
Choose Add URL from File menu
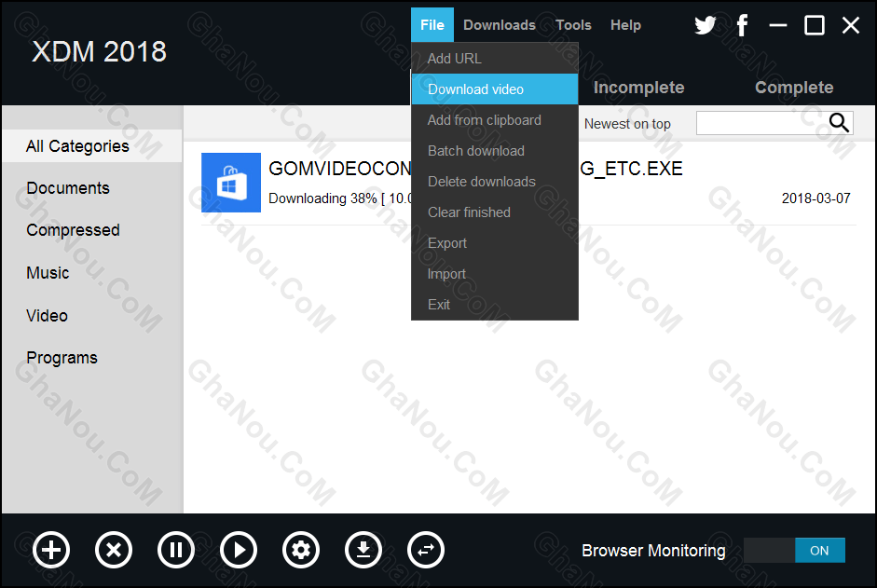[495, 58]
